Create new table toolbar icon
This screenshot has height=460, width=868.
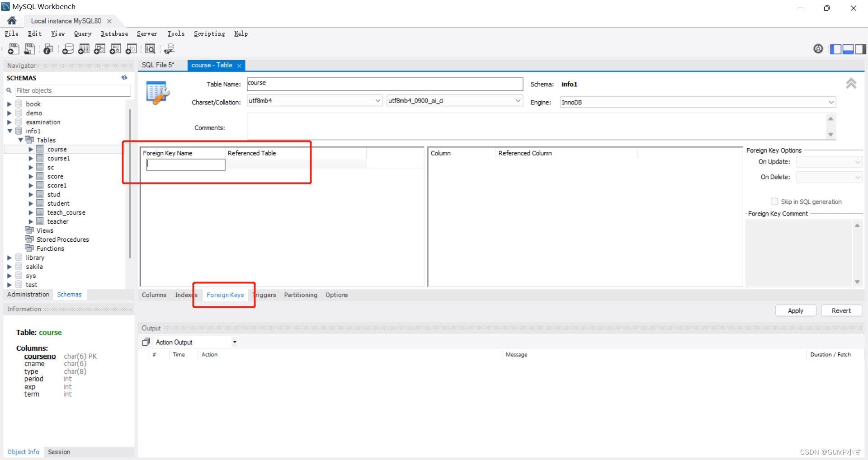(84, 49)
